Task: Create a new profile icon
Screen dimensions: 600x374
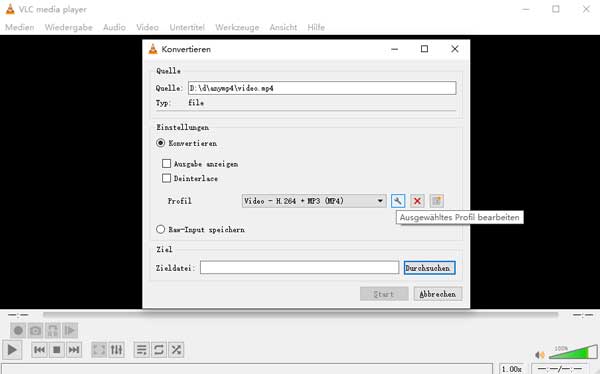Action: pos(437,201)
